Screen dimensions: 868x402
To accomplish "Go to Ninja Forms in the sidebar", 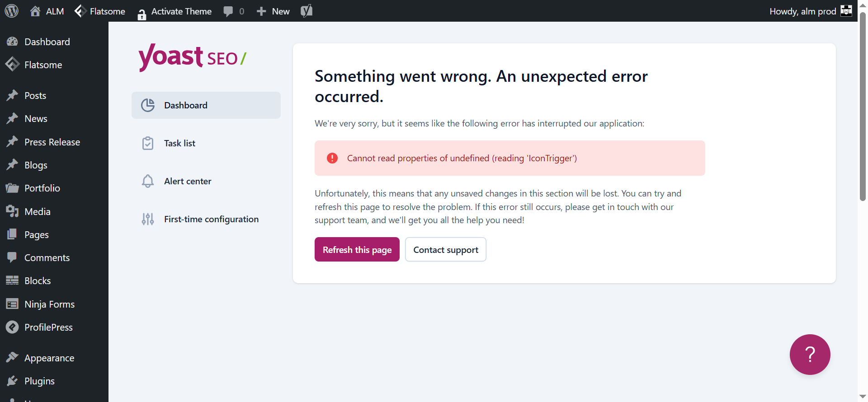I will point(49,304).
